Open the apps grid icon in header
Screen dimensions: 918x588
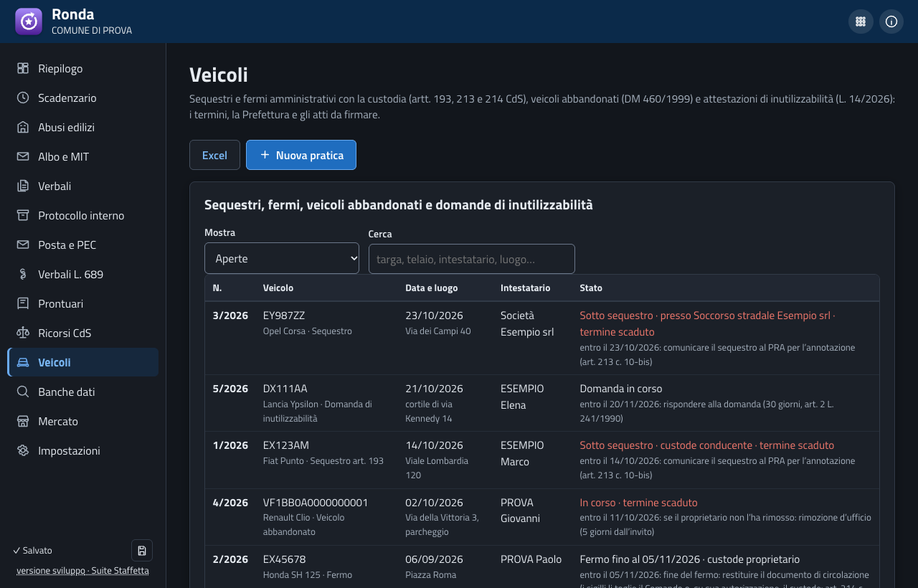(861, 22)
